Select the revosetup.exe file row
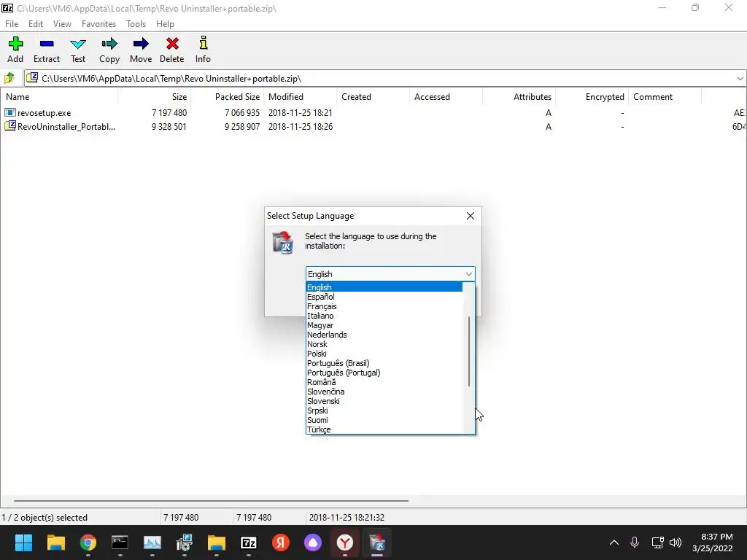The height and width of the screenshot is (560, 747). (373, 113)
